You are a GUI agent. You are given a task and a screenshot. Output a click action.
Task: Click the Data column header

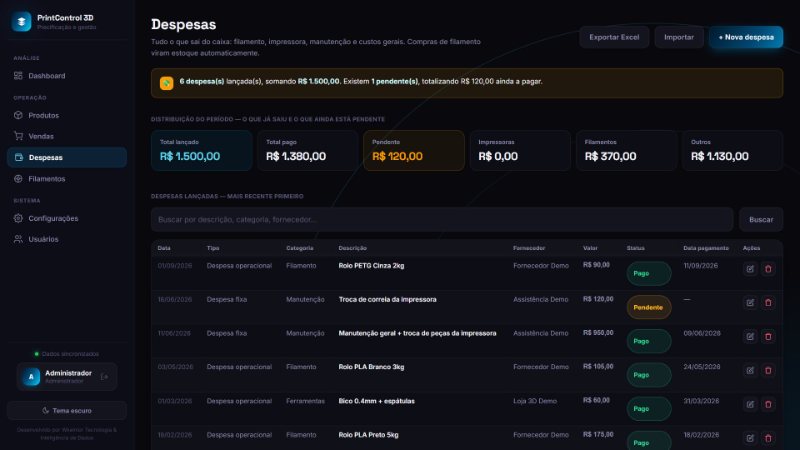tap(164, 248)
